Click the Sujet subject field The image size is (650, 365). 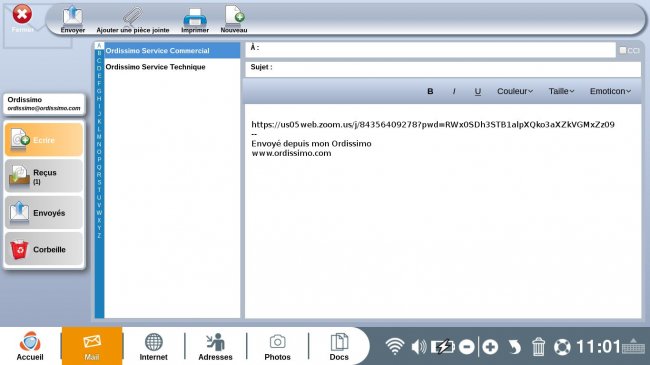(x=443, y=69)
